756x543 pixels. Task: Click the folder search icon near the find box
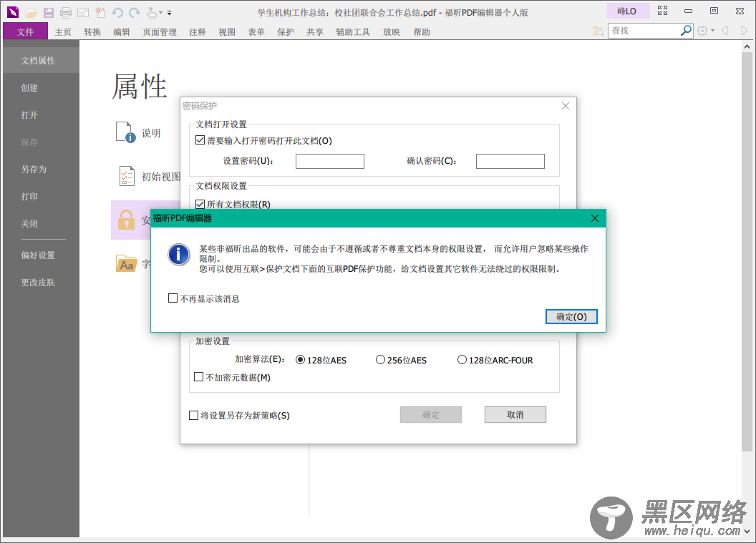pyautogui.click(x=598, y=31)
